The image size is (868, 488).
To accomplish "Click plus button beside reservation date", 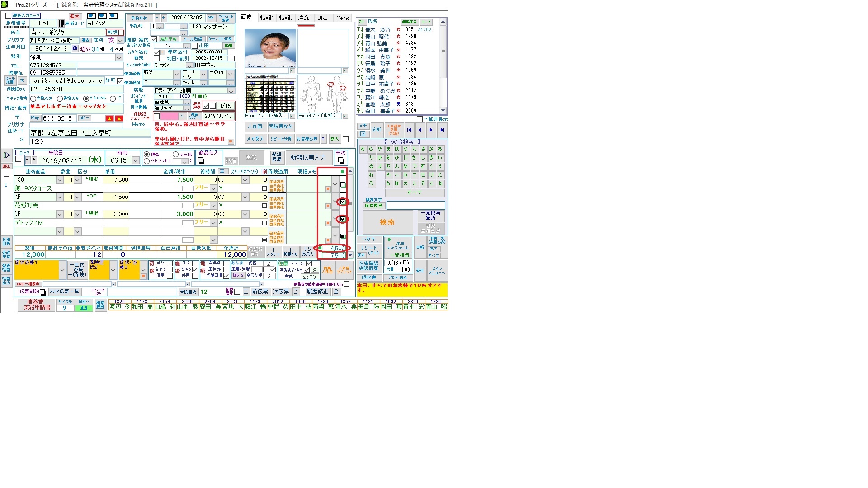I will point(164,18).
